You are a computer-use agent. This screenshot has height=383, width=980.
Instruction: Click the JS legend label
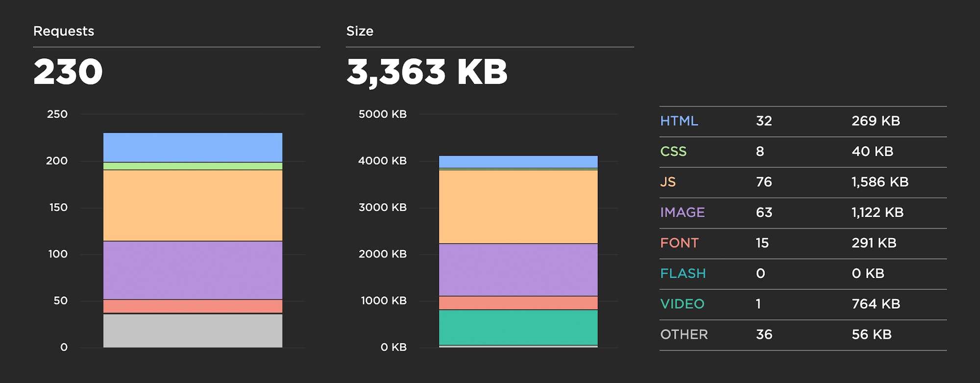pyautogui.click(x=668, y=182)
